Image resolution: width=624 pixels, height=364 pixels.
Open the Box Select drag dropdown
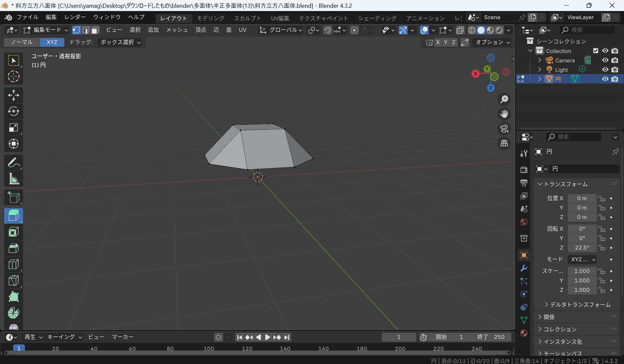coord(120,42)
